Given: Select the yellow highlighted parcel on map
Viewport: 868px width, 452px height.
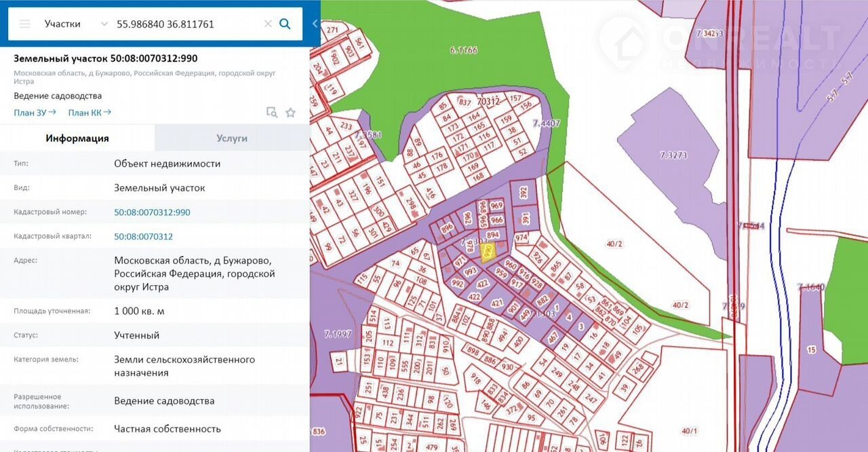Looking at the screenshot, I should click(x=487, y=252).
